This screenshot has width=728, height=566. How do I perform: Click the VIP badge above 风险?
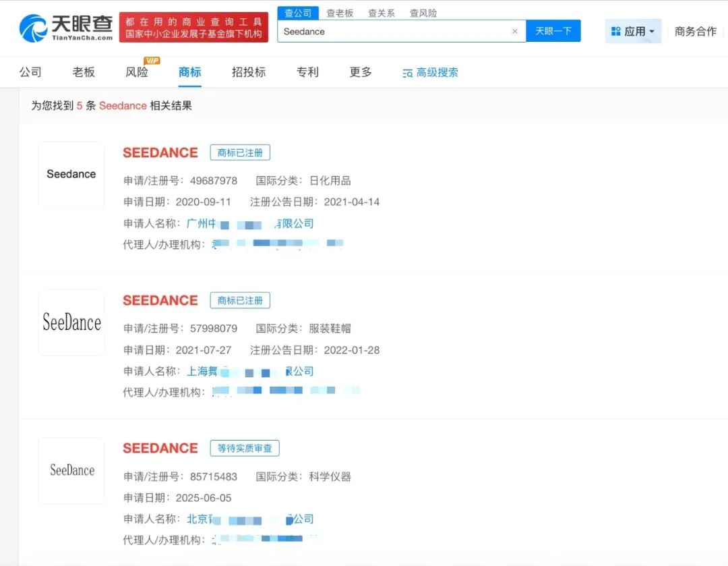tap(152, 61)
